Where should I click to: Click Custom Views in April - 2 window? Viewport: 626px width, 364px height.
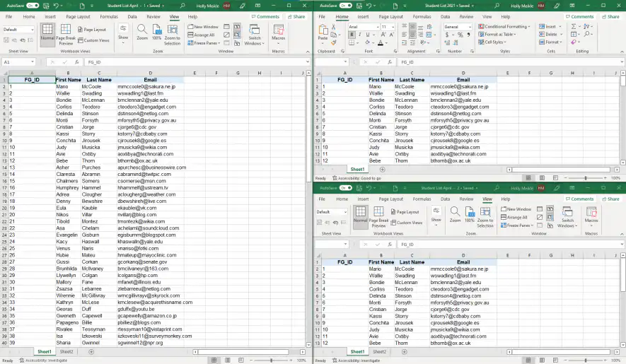(407, 223)
